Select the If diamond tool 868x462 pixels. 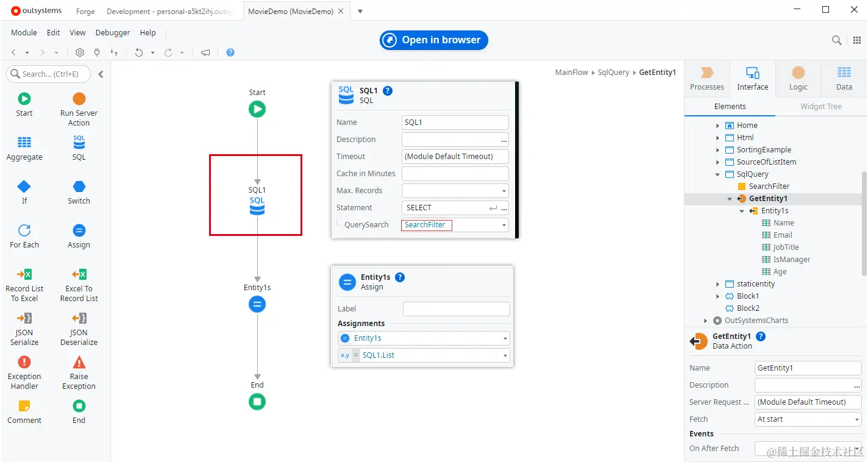24,192
